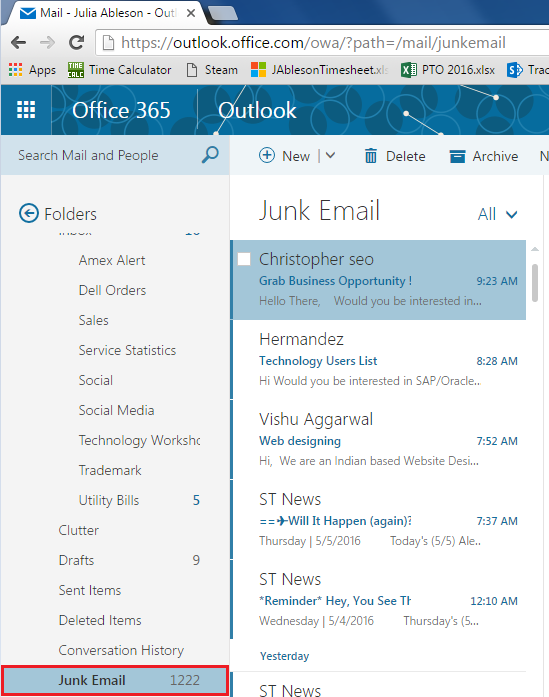Click the Folders heading label
Image resolution: width=549 pixels, height=697 pixels.
click(70, 214)
